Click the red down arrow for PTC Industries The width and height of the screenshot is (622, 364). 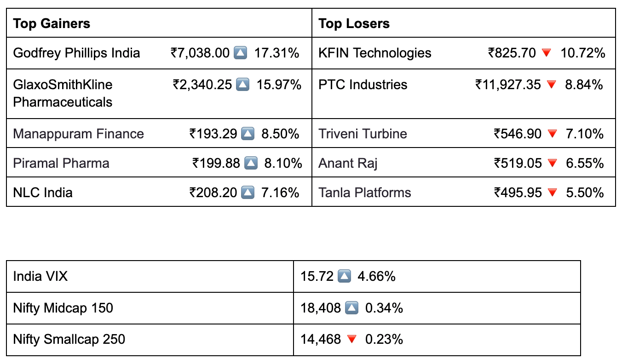551,85
